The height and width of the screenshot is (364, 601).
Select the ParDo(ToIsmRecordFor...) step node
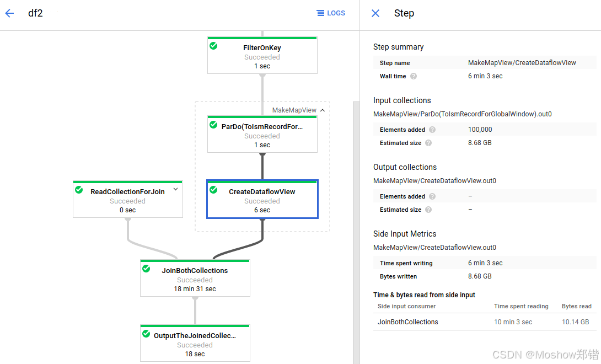tap(262, 134)
